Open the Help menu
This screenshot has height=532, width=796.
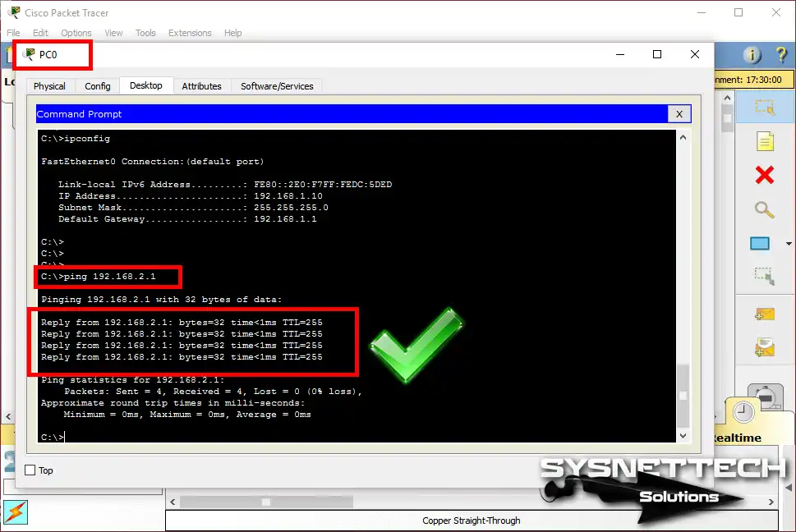coord(233,33)
